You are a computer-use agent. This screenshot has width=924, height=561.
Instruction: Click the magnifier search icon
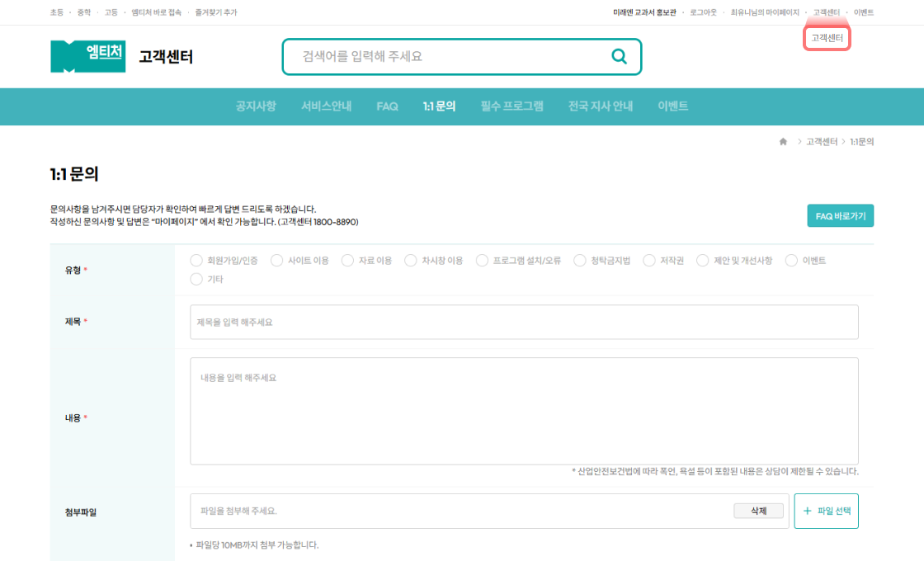(x=619, y=57)
